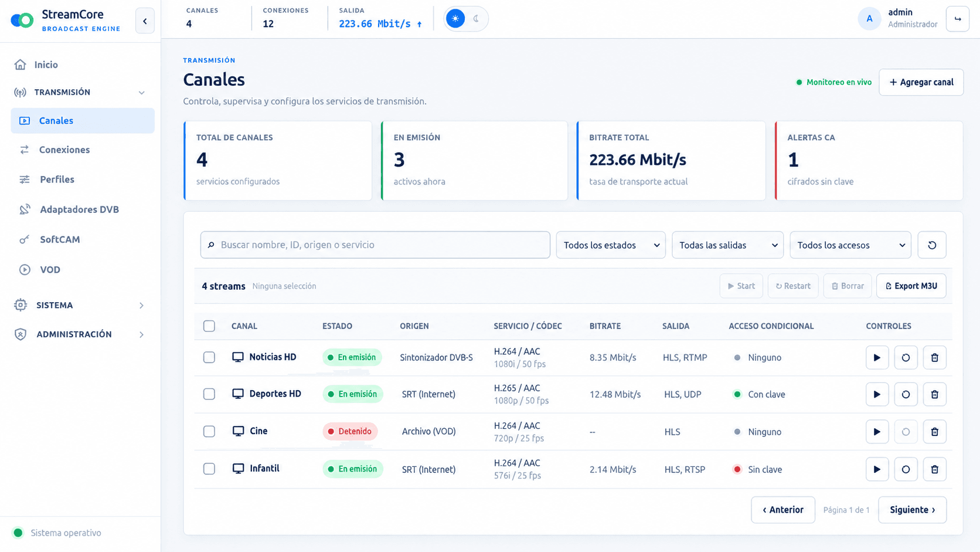The image size is (980, 552).
Task: Click the Agregar canal button
Action: (x=921, y=82)
